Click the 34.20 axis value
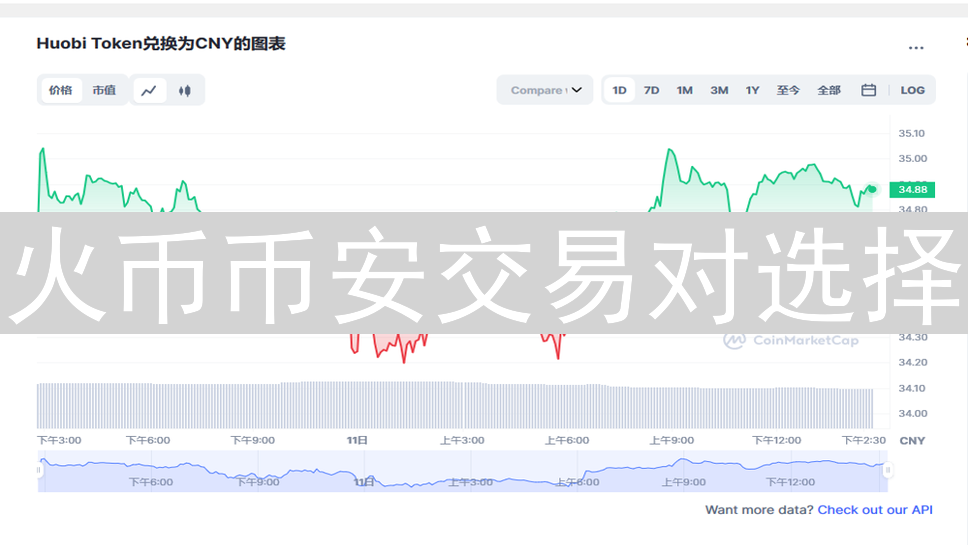This screenshot has height=545, width=968. pyautogui.click(x=912, y=362)
